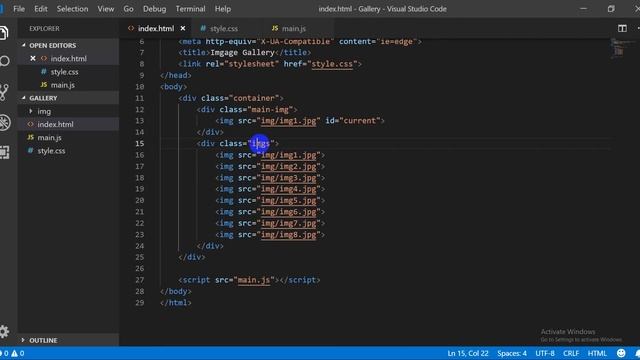The height and width of the screenshot is (360, 640).
Task: Open the Explorer activity bar icon
Action: coord(4,33)
